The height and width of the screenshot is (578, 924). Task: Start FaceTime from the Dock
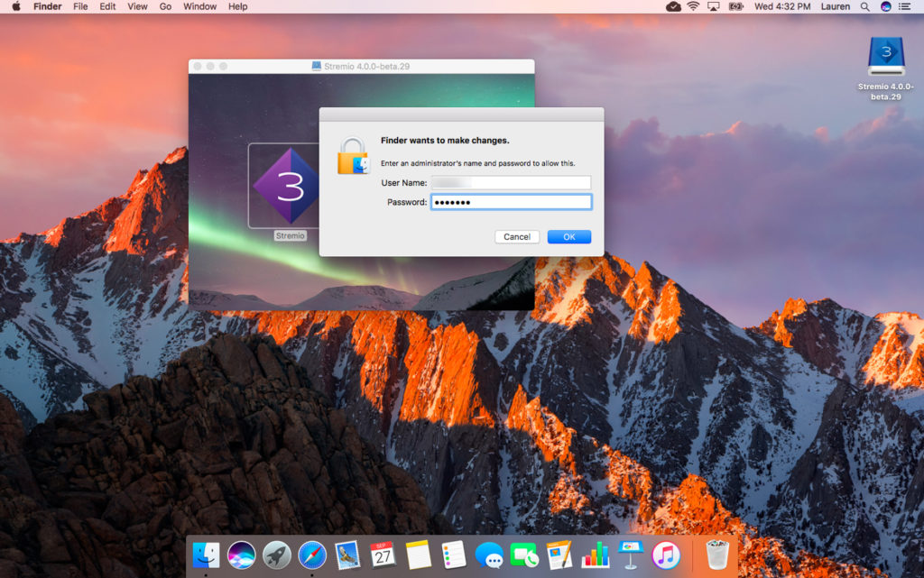[523, 555]
